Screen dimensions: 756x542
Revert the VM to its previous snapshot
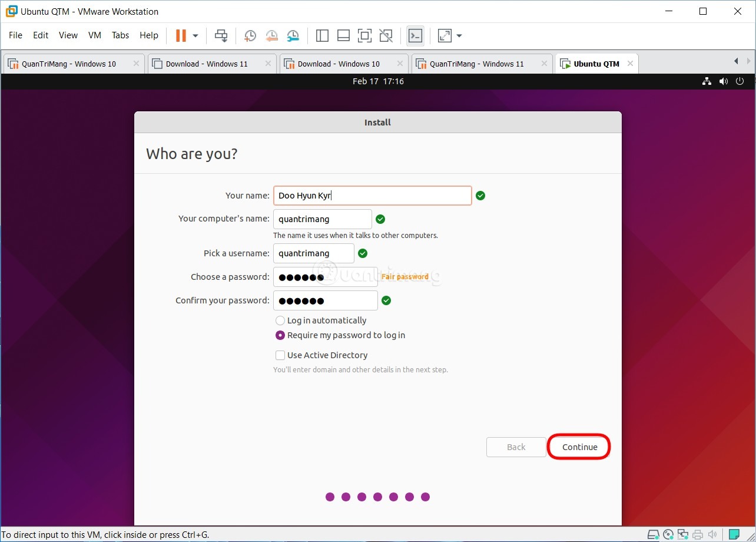click(271, 36)
